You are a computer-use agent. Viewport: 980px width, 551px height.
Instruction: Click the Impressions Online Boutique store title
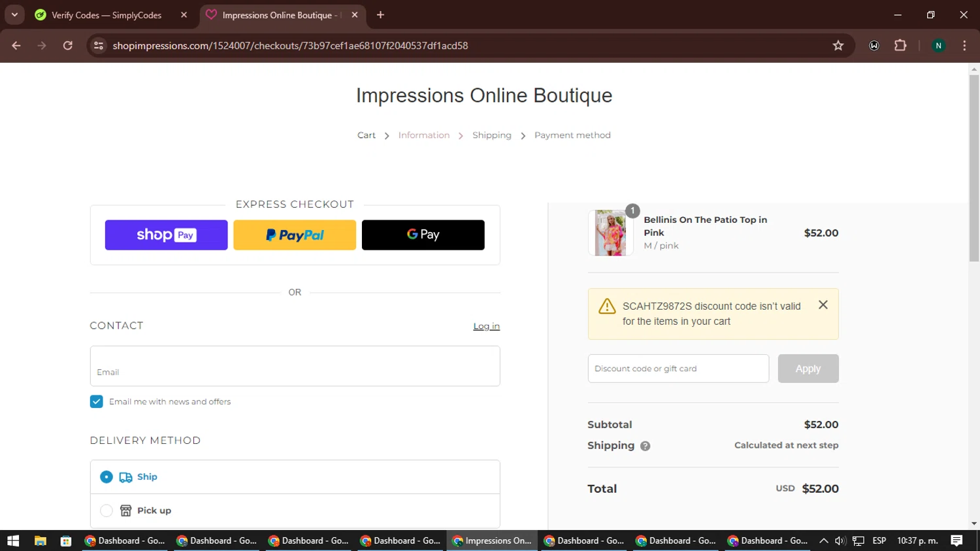pyautogui.click(x=484, y=95)
